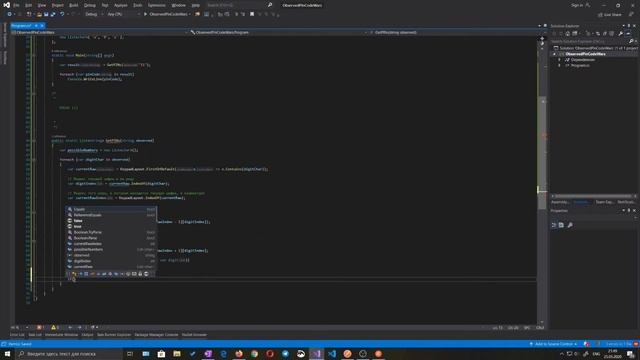This screenshot has width=640, height=360.
Task: Click the navigate backward arrow below editor
Action: pyautogui.click(x=70, y=327)
